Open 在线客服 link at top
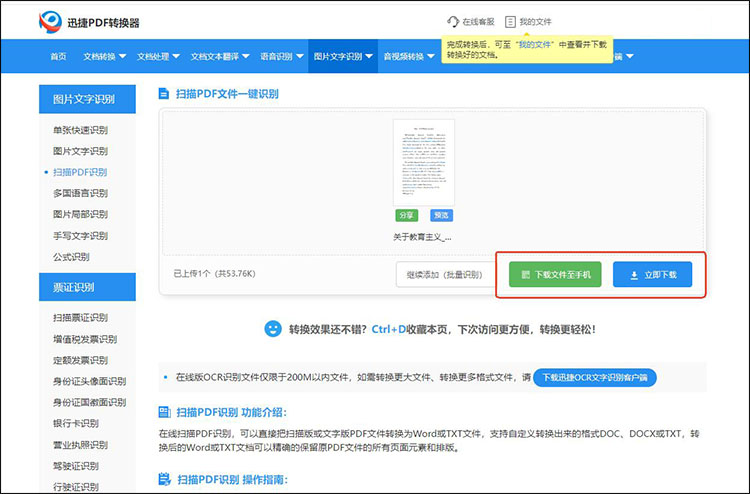This screenshot has width=750, height=494. [x=478, y=22]
